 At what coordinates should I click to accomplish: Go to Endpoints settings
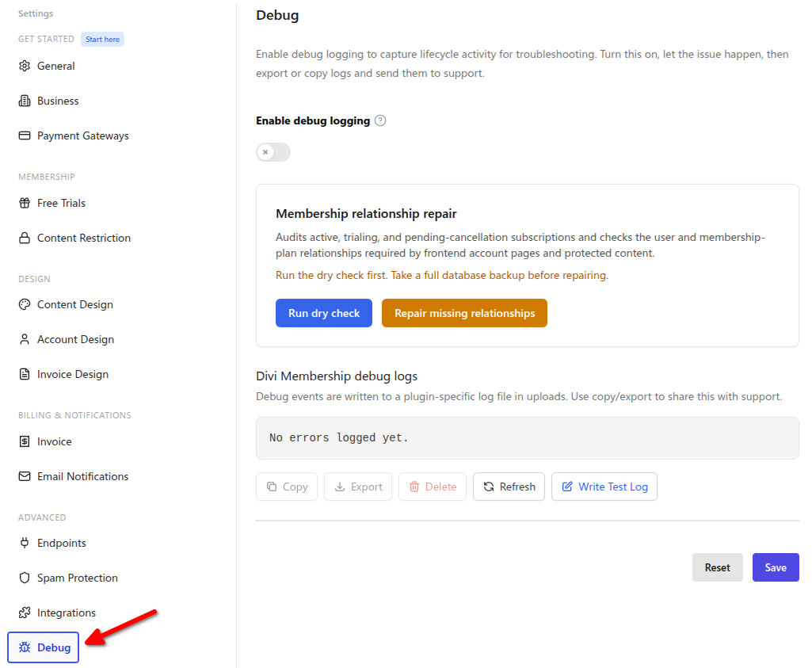[x=62, y=543]
